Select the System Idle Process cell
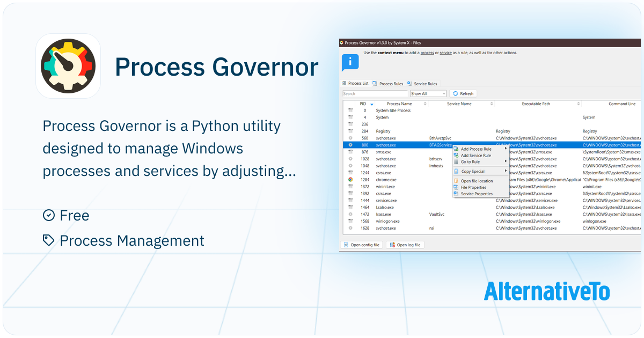644x338 pixels. coord(393,111)
